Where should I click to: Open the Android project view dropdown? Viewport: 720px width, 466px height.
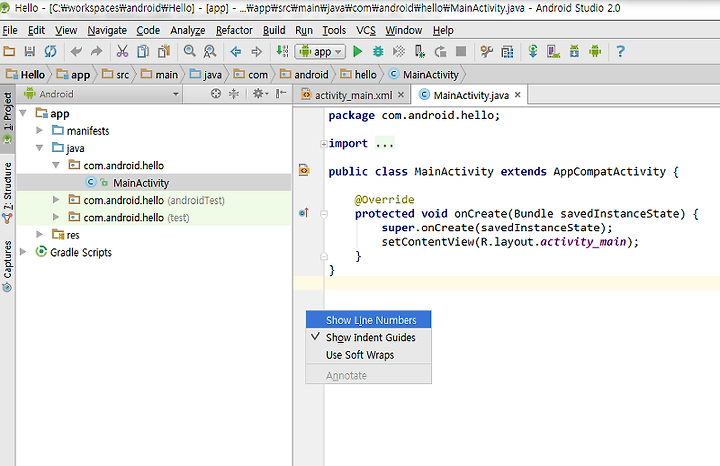click(101, 94)
